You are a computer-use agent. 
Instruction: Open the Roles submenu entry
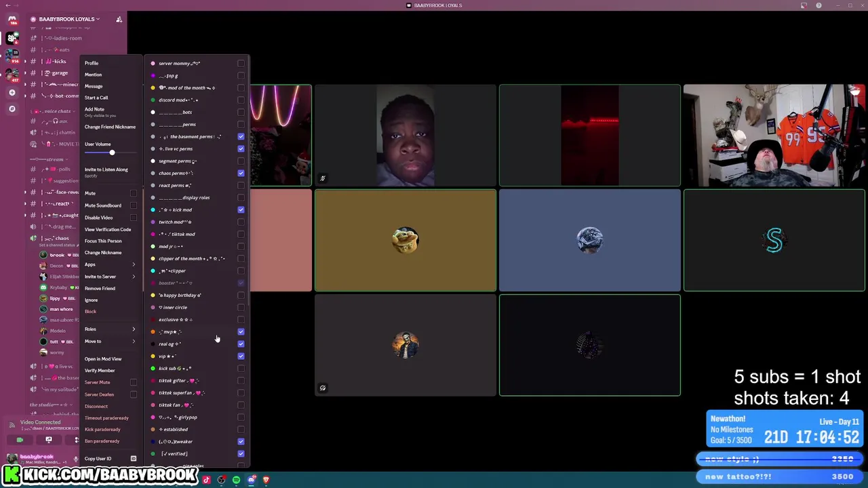point(110,329)
